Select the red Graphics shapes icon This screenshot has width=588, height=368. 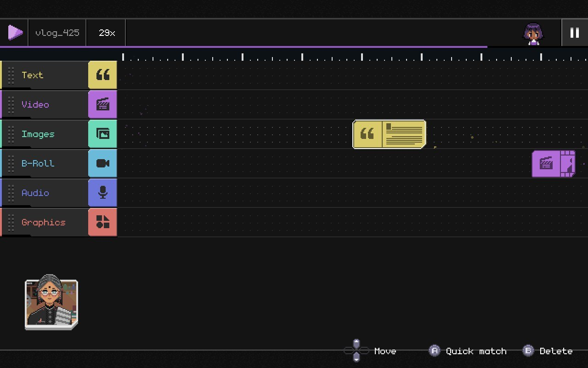coord(102,222)
